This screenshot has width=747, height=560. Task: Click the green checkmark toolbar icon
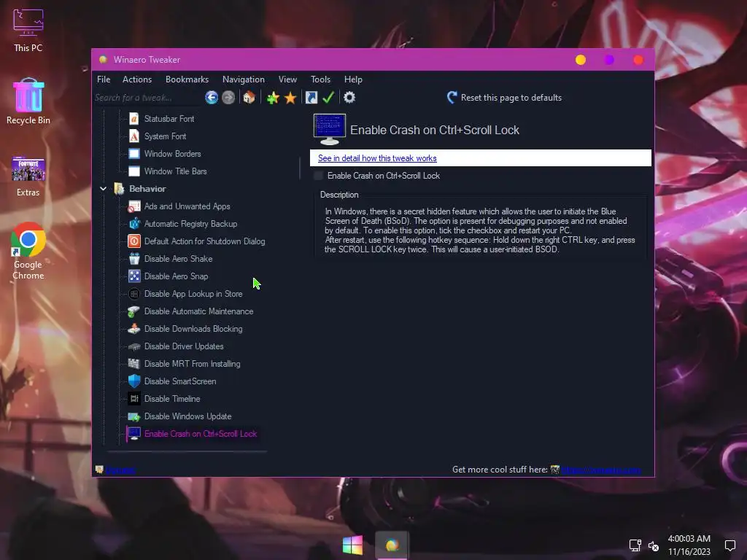tap(328, 98)
